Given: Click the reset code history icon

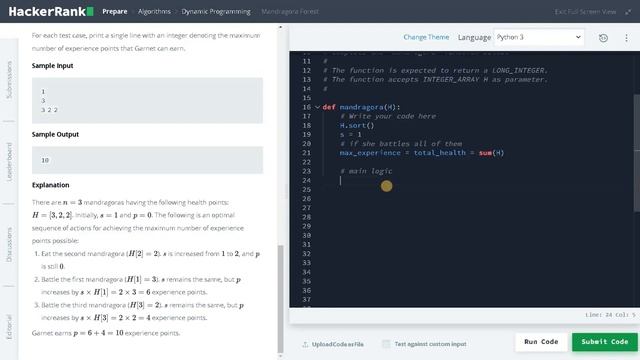Looking at the screenshot, I should coord(603,38).
